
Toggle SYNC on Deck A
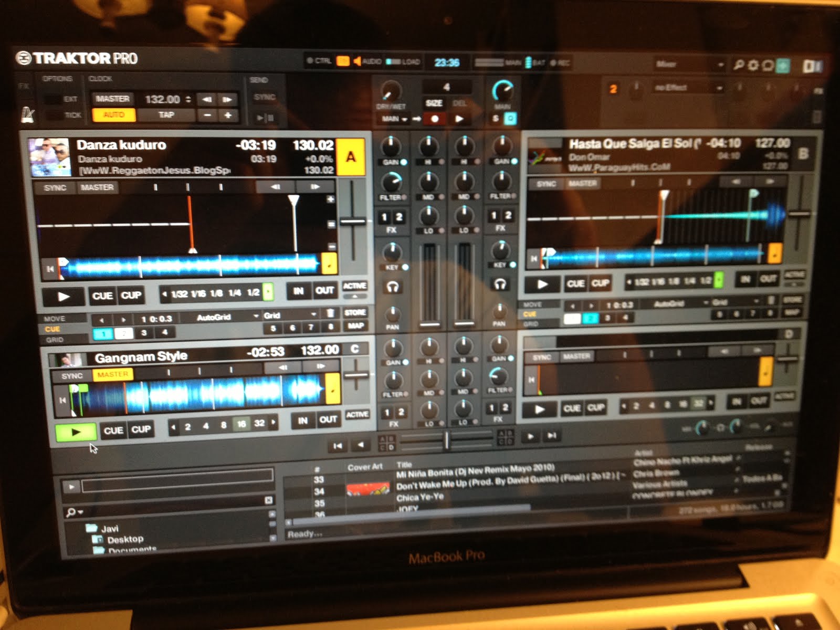coord(55,187)
